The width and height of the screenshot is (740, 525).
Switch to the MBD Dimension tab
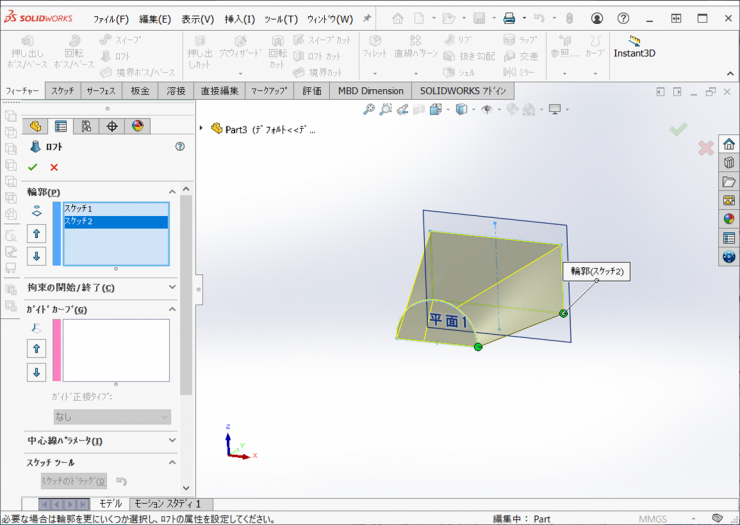point(370,91)
